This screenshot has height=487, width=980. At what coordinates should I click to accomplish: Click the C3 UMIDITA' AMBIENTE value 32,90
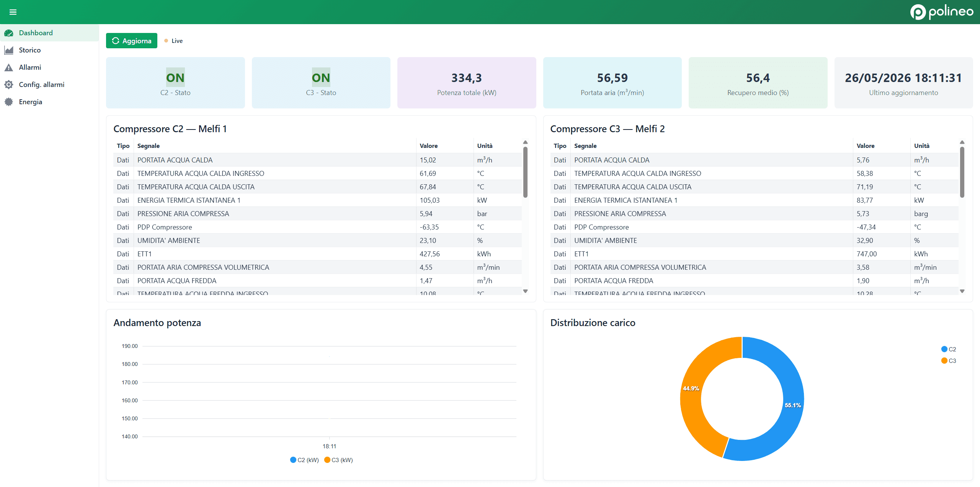(x=865, y=241)
